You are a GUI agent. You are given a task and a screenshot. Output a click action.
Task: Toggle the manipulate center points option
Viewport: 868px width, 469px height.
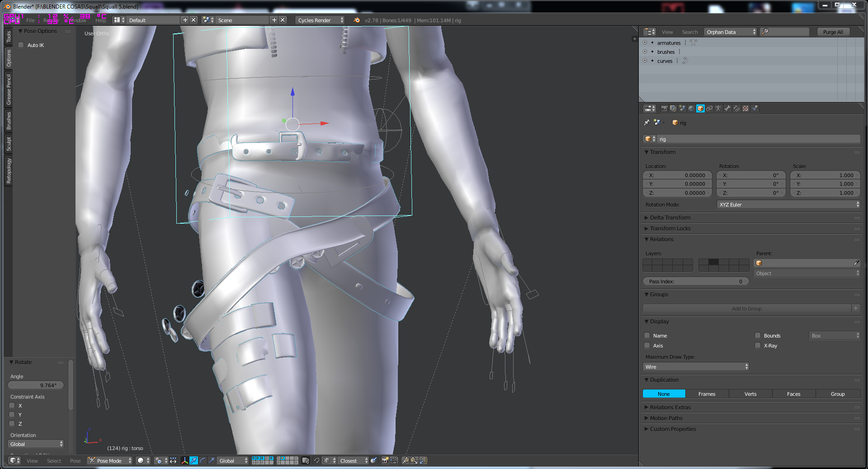173,460
